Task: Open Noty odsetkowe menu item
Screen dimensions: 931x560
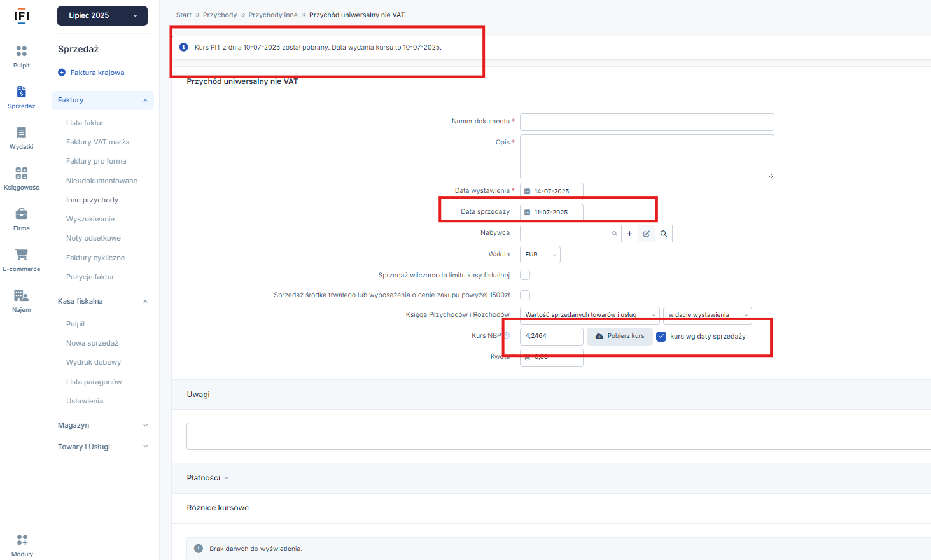Action: coord(94,238)
